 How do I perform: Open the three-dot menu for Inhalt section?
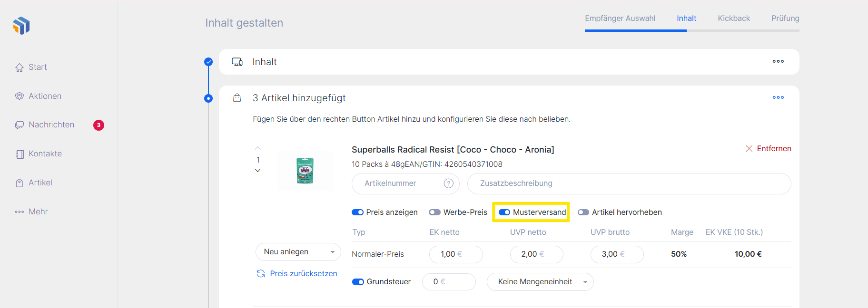[x=778, y=61]
